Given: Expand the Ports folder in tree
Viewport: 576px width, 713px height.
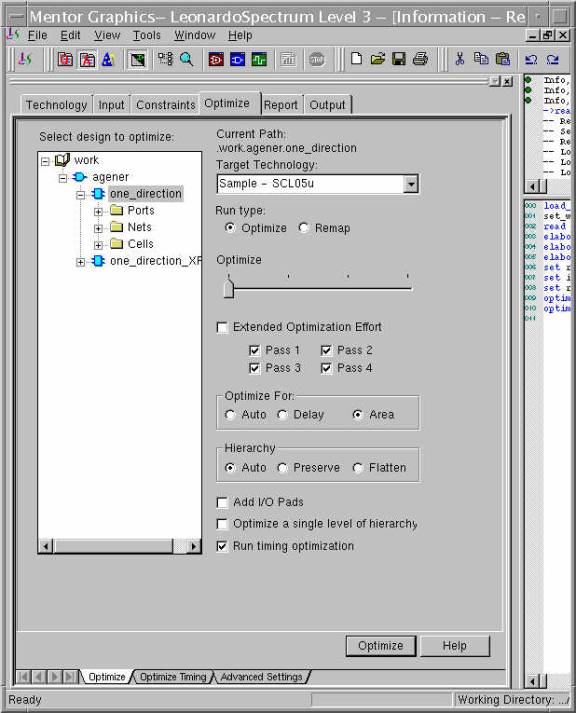Looking at the screenshot, I should [98, 211].
